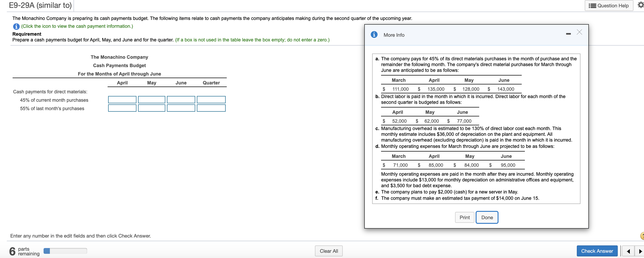Click the smiley face icon at bottom right

tap(643, 235)
